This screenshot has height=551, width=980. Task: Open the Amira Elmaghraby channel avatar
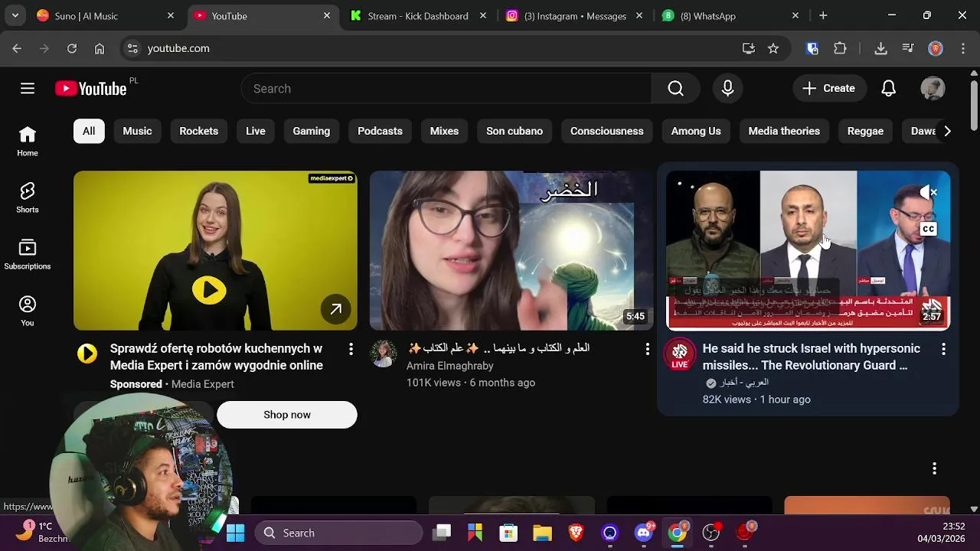(384, 354)
